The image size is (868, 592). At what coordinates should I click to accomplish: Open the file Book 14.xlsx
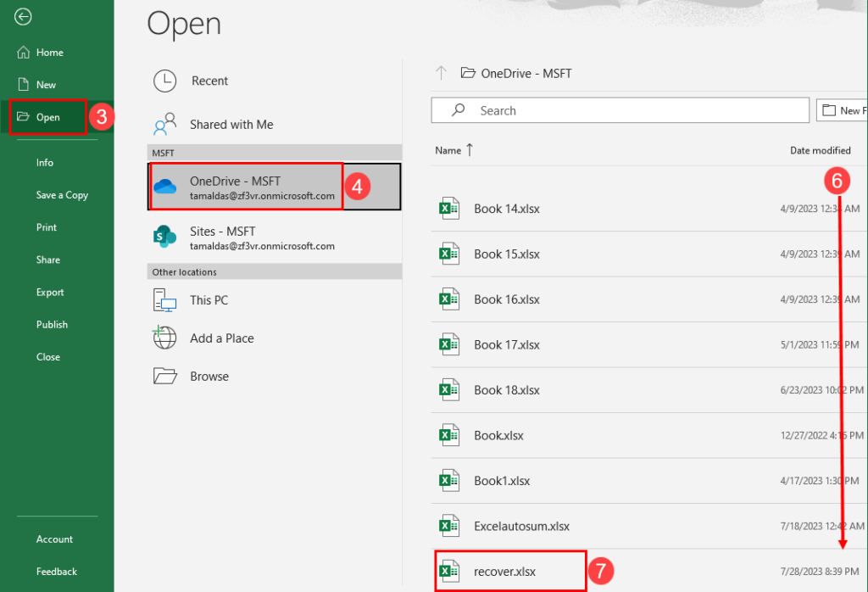648,209
